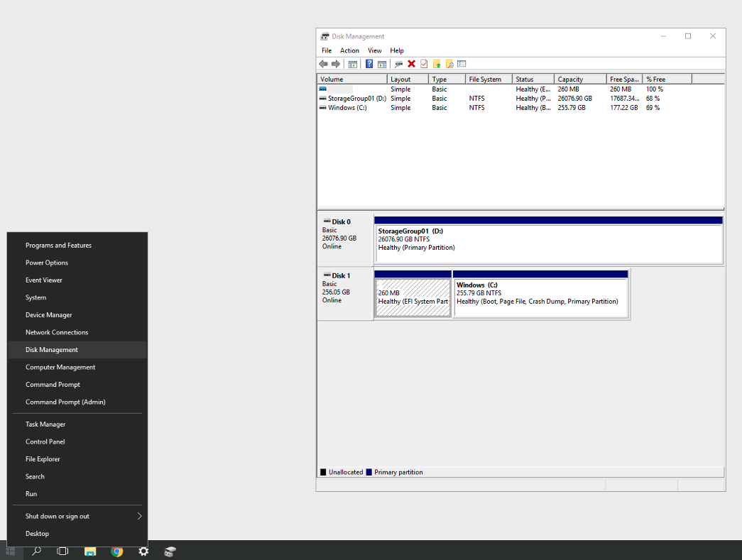Open the View menu
Image resolution: width=742 pixels, height=560 pixels.
[x=375, y=50]
